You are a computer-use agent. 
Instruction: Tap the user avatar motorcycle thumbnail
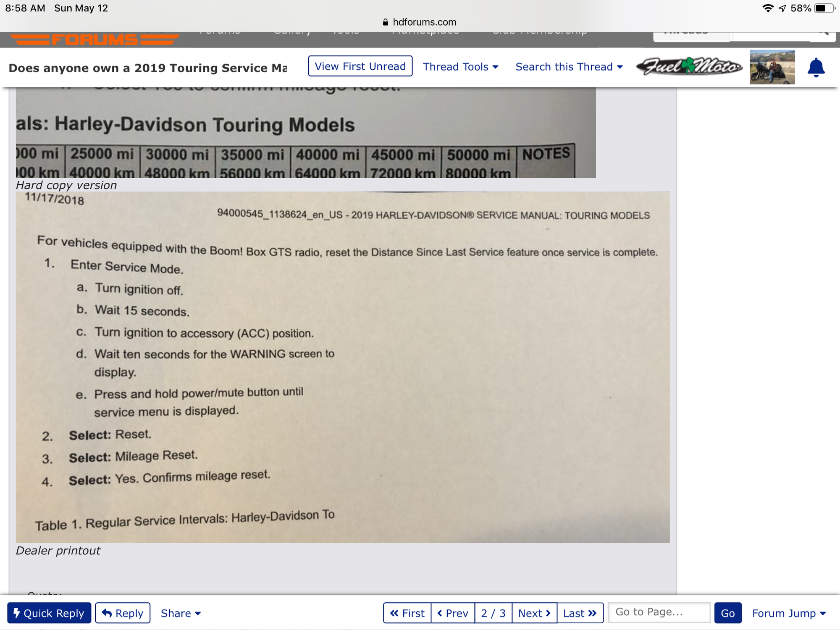(x=772, y=67)
